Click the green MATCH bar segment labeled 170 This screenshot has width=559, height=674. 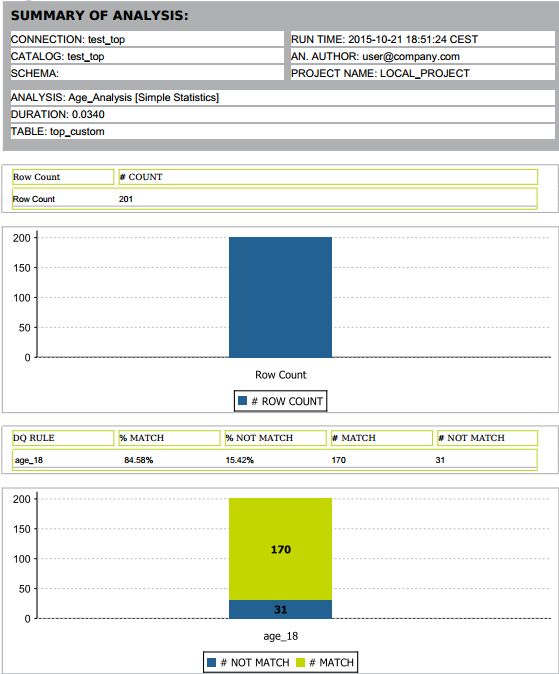(280, 549)
